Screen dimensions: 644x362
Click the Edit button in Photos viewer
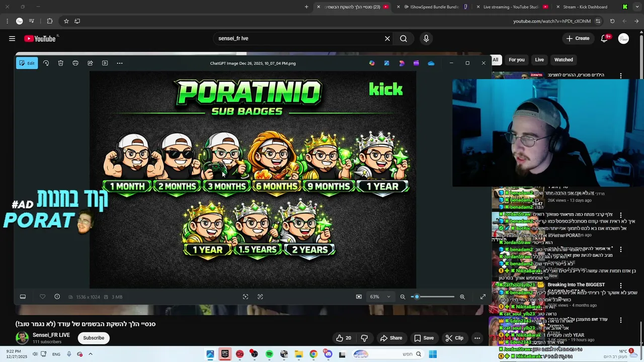click(27, 63)
